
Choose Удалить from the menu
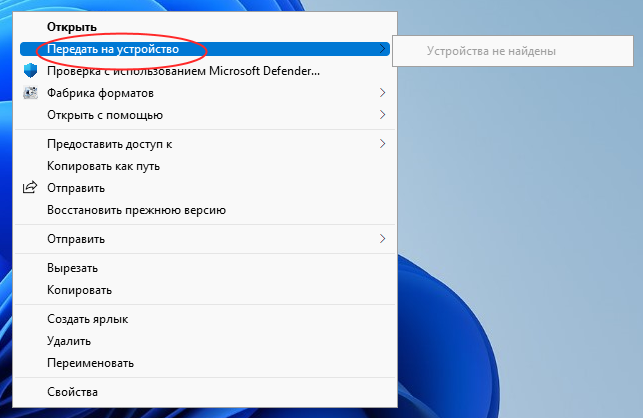(x=205, y=341)
